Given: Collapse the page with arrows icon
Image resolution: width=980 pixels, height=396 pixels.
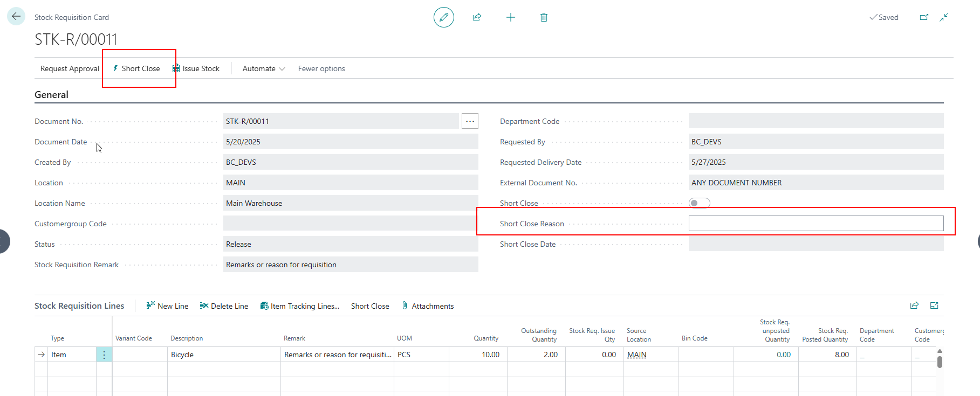Looking at the screenshot, I should pos(944,17).
